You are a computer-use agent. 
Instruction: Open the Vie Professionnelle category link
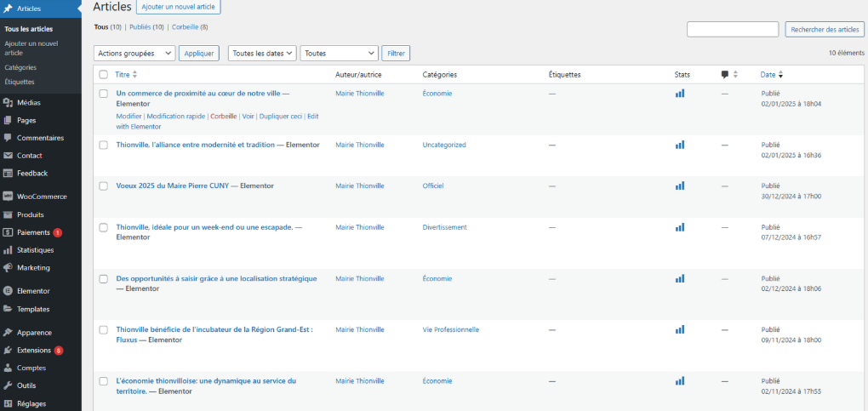pyautogui.click(x=451, y=329)
